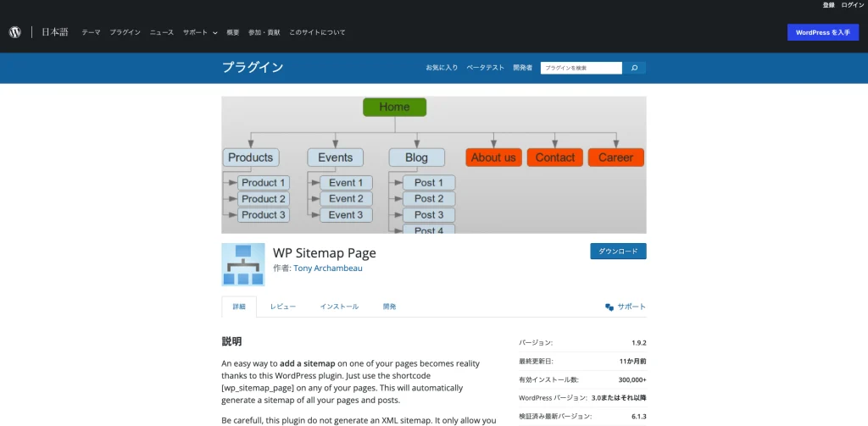Open the お気に入り link
The image size is (868, 426).
tap(442, 68)
